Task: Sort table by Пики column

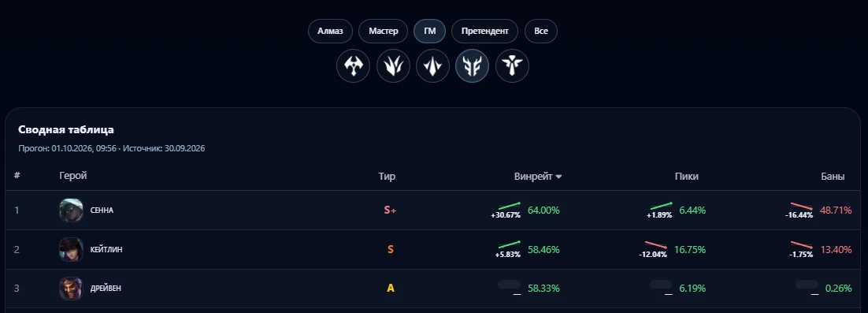Action: (x=686, y=176)
